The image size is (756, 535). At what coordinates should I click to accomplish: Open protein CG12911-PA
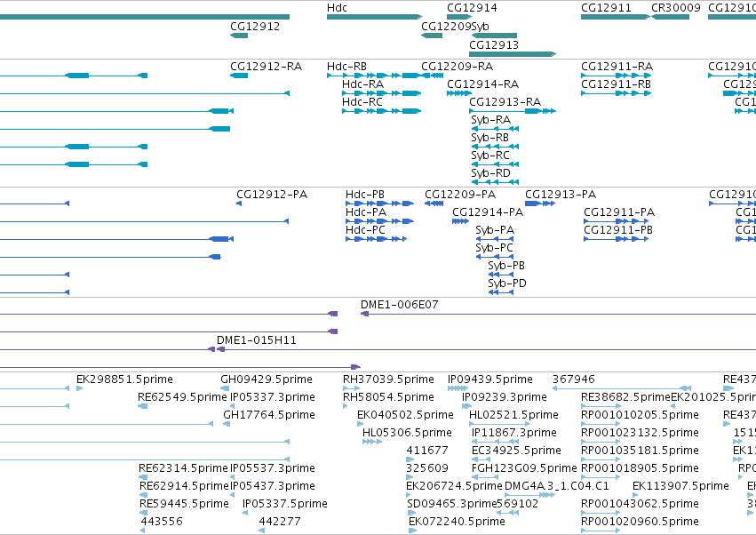click(619, 212)
